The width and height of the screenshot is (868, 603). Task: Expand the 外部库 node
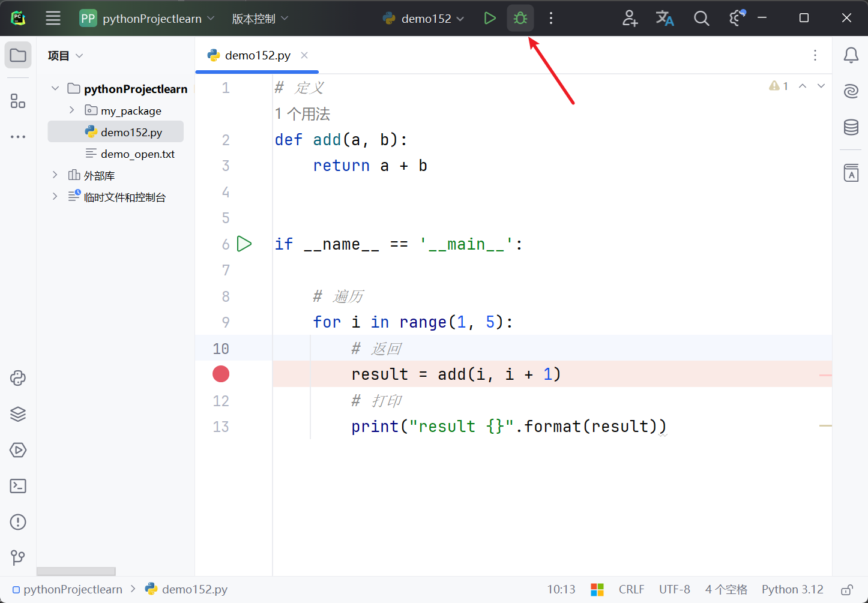(55, 175)
